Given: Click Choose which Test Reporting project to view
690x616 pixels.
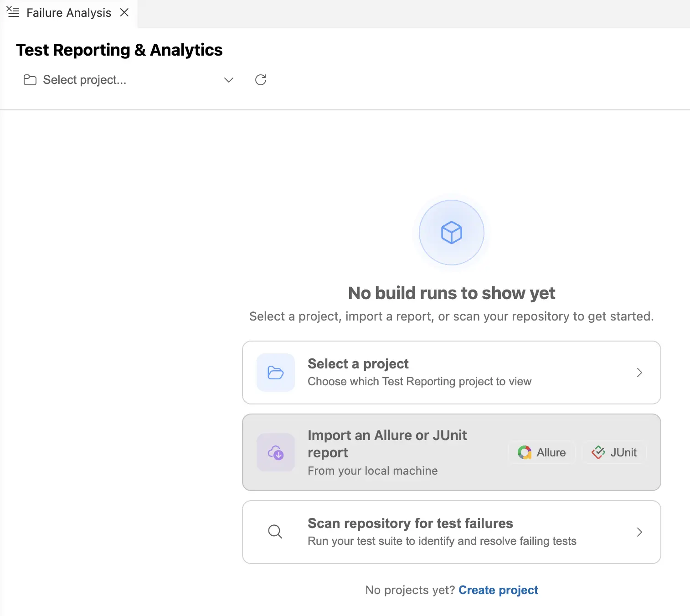Looking at the screenshot, I should (x=420, y=381).
